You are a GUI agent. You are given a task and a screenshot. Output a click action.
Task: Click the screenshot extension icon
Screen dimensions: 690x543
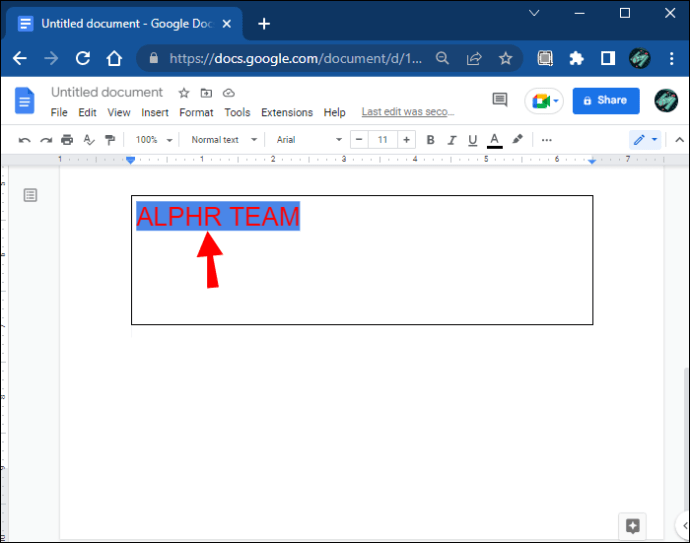click(545, 58)
